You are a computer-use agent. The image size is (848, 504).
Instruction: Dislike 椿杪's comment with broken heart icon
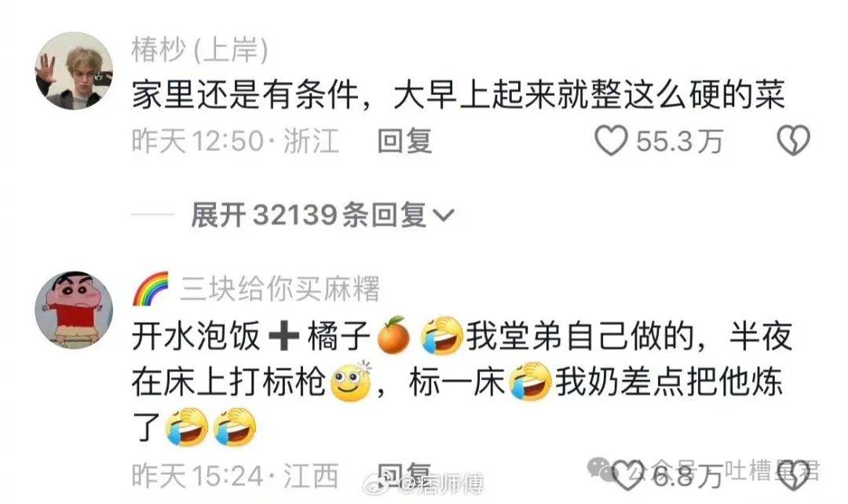793,141
